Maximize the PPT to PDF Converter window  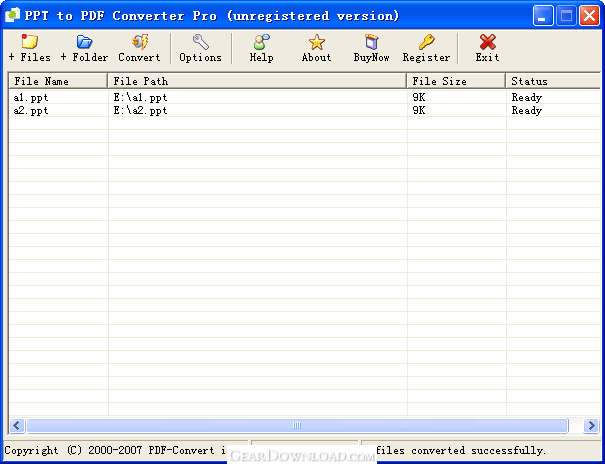tap(566, 16)
